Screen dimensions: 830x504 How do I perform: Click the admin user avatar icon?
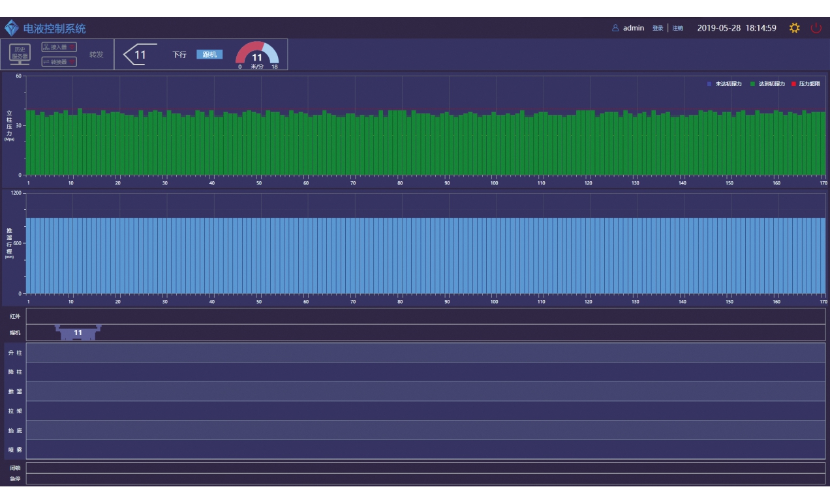click(615, 28)
